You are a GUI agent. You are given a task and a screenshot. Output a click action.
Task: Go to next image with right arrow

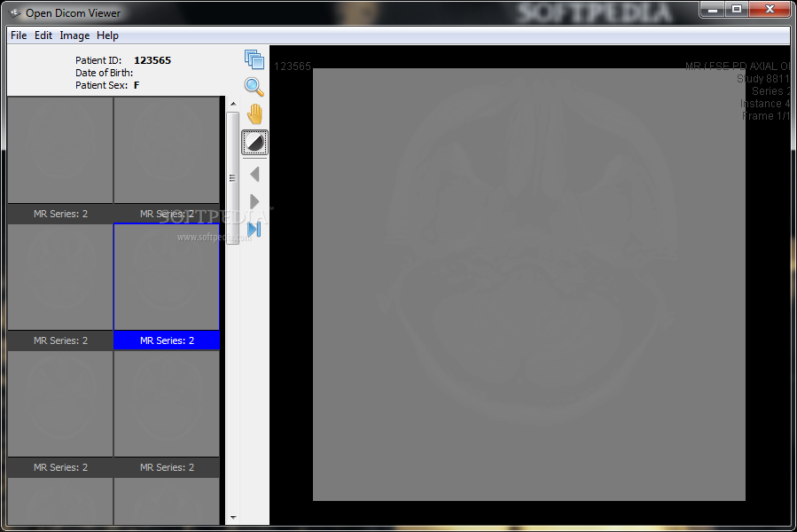[254, 201]
